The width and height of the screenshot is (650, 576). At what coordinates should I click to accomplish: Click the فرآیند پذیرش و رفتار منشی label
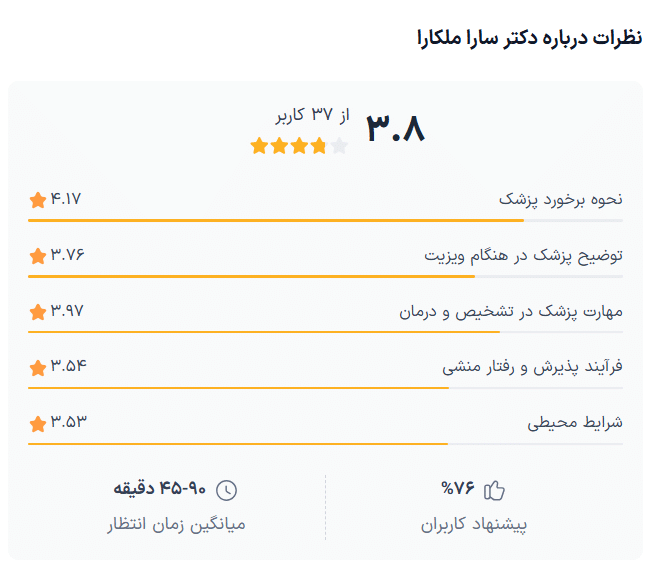pos(532,367)
